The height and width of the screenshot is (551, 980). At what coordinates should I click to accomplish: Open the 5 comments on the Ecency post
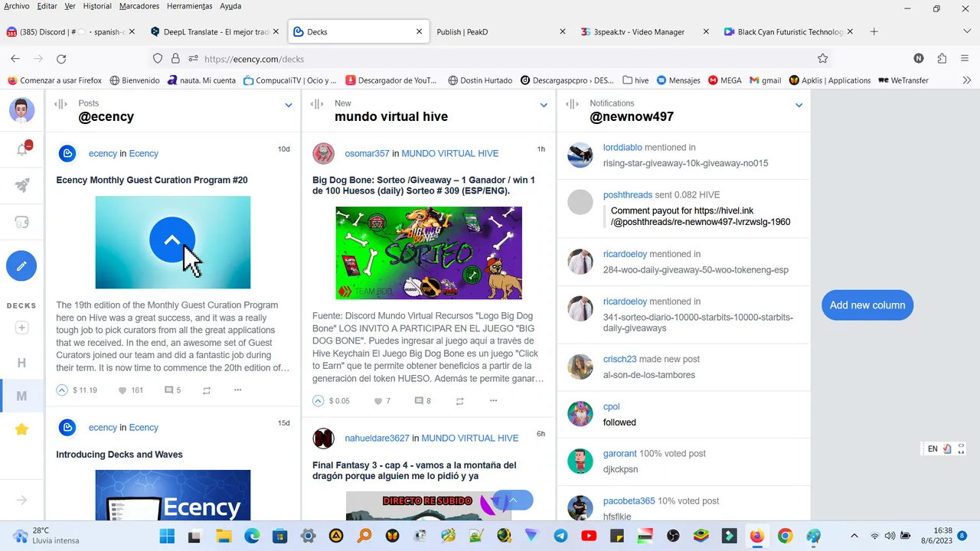173,390
